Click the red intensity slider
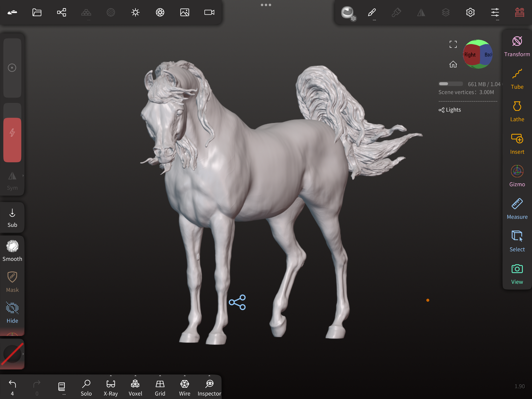 12,140
